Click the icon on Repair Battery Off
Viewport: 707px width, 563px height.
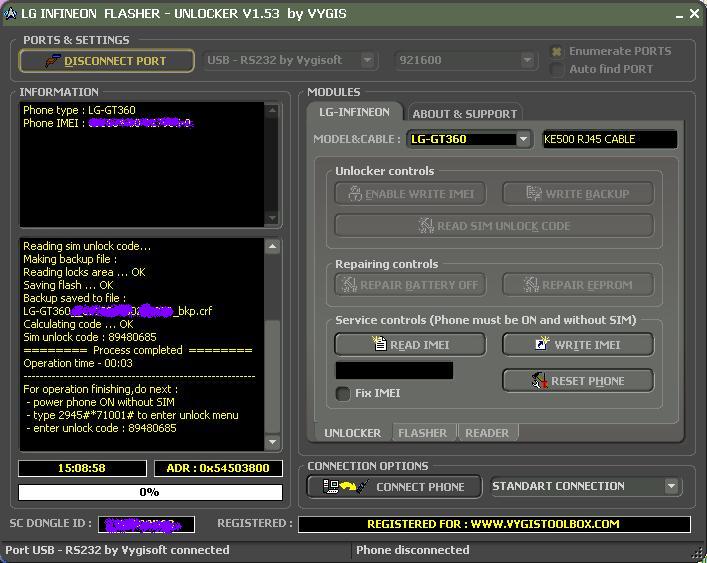click(x=349, y=284)
